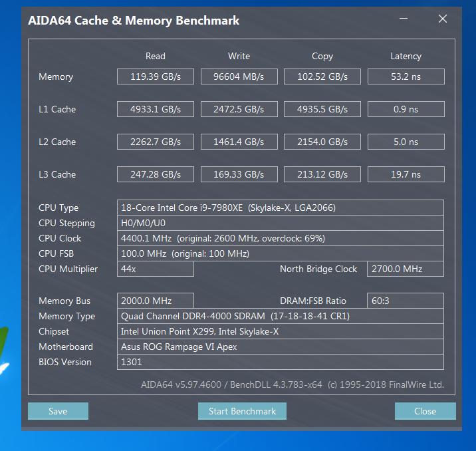Image resolution: width=476 pixels, height=451 pixels.
Task: Click CPU FSB field 100.0 MHz
Action: click(x=281, y=253)
